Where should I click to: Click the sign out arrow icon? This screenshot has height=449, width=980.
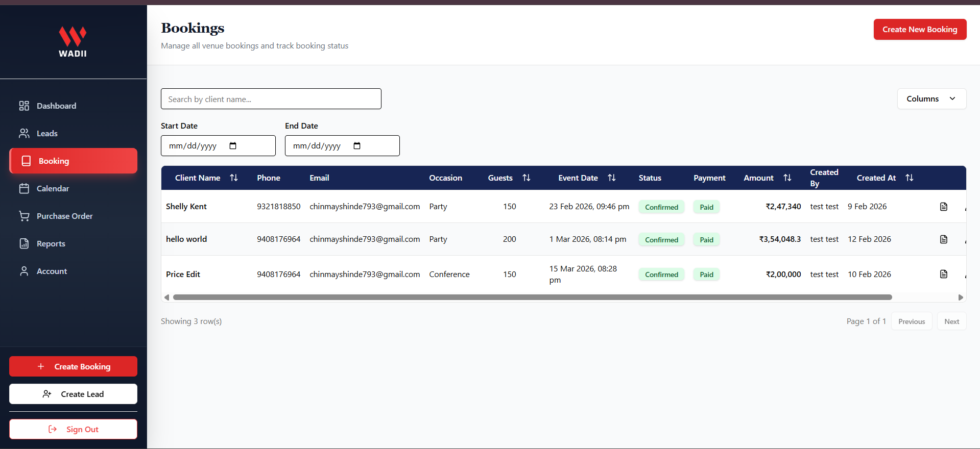tap(53, 429)
